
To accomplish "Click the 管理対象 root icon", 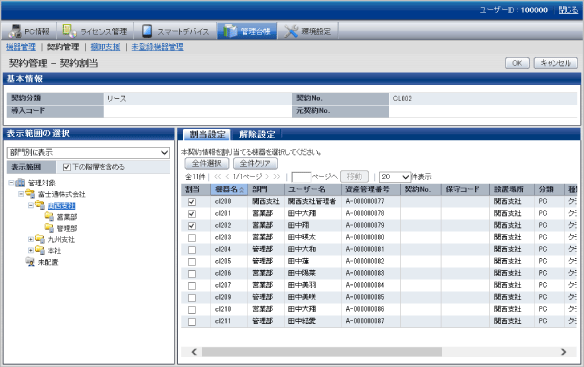I will click(x=20, y=183).
